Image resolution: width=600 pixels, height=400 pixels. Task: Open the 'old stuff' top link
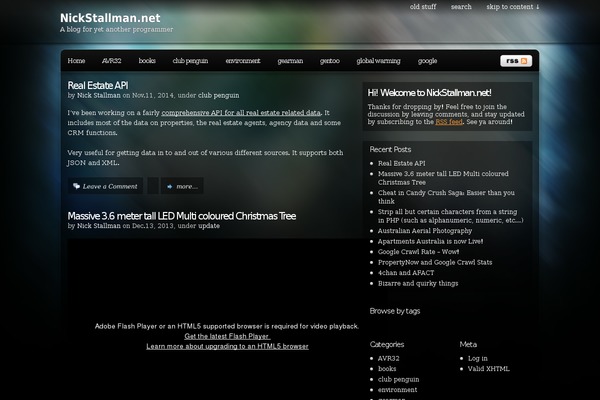point(423,7)
